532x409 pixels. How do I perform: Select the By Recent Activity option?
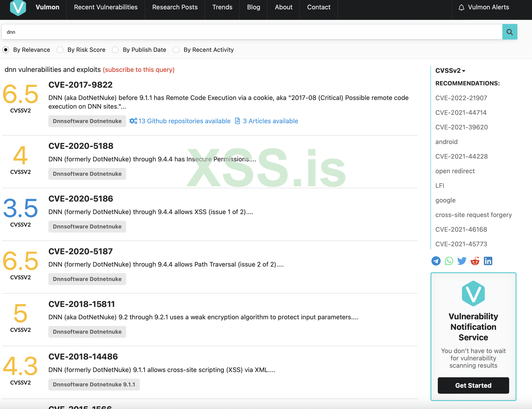click(176, 50)
